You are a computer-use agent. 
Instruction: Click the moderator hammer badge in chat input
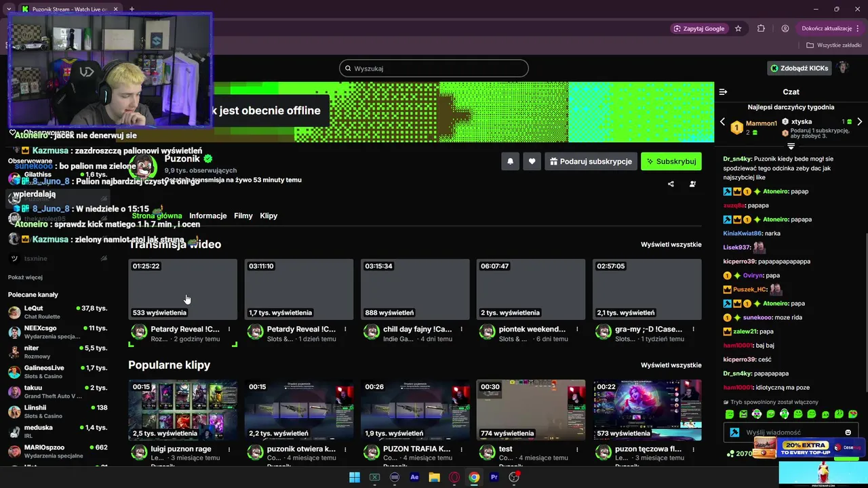tap(734, 432)
